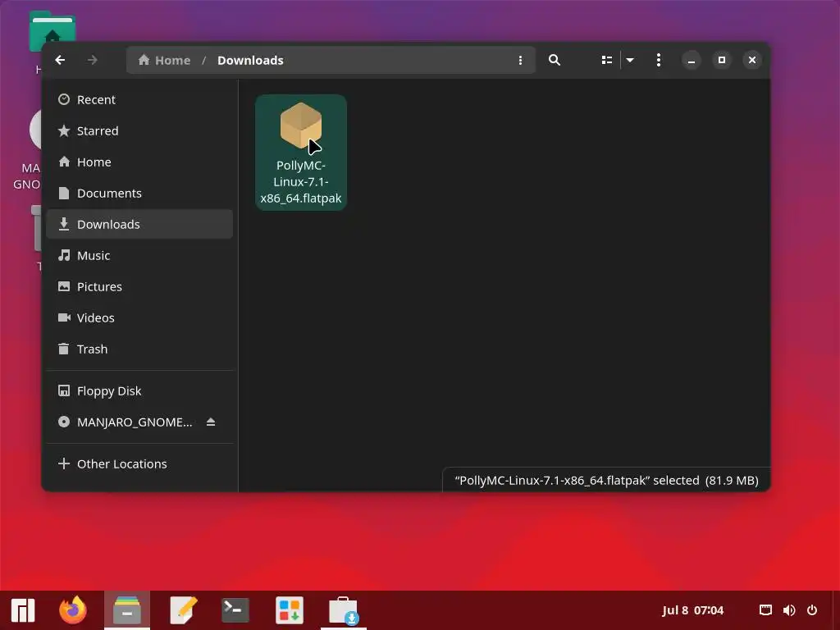Click the Files app taskbar icon
The image size is (840, 630).
127,610
